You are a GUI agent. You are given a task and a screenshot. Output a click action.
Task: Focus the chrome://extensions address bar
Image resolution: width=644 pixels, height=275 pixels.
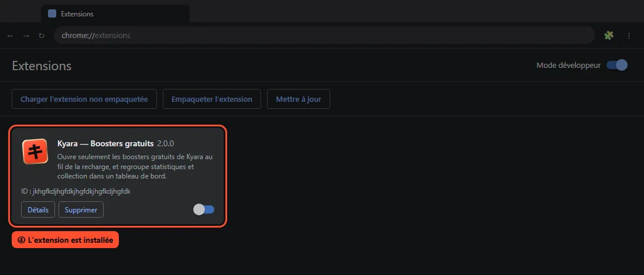click(x=324, y=35)
